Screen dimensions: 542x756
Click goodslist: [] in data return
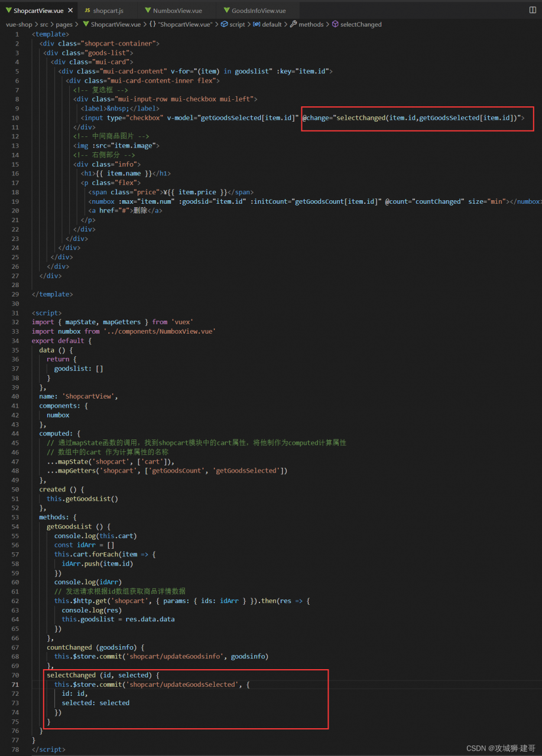tap(79, 368)
